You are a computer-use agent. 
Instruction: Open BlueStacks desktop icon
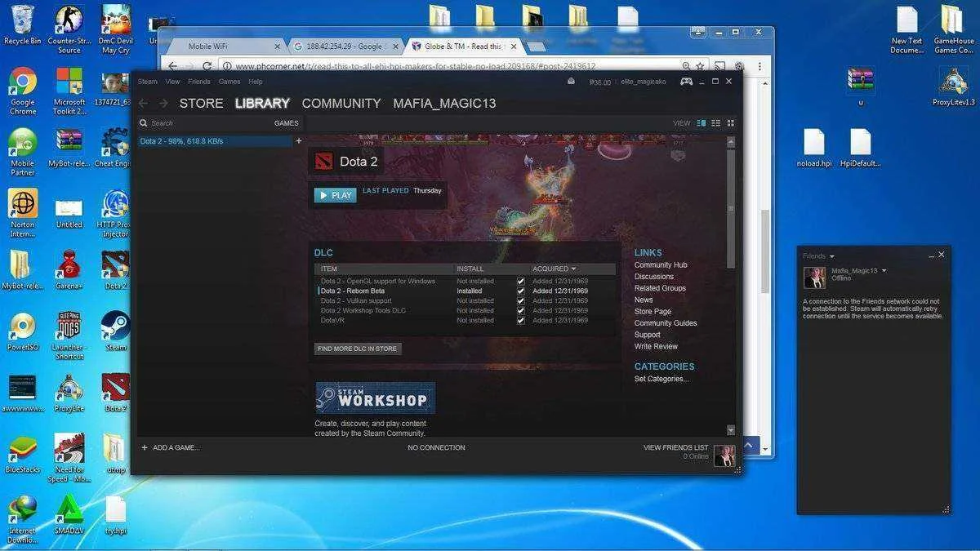(23, 448)
